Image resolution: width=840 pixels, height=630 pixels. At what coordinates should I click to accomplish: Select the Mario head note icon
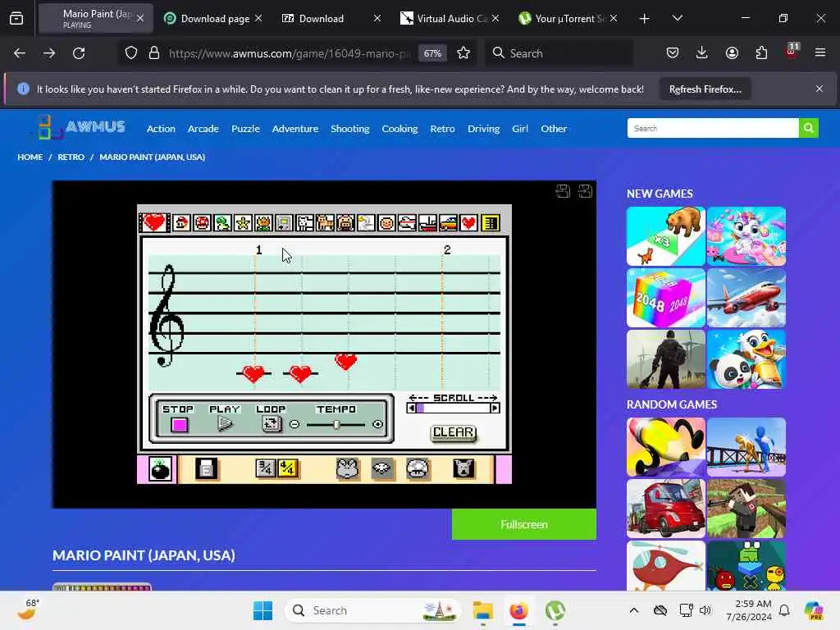pyautogui.click(x=181, y=223)
